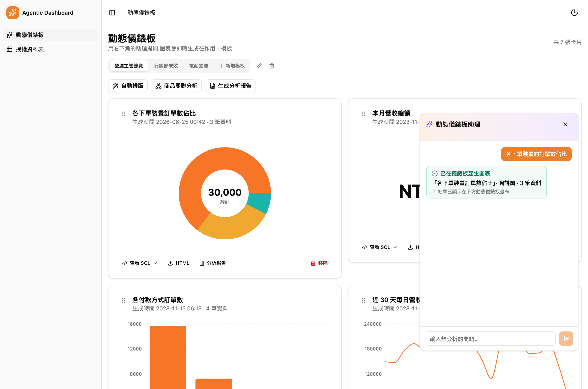The height and width of the screenshot is (389, 588).
Task: Click the tallest bar in payment chart
Action: pyautogui.click(x=168, y=357)
